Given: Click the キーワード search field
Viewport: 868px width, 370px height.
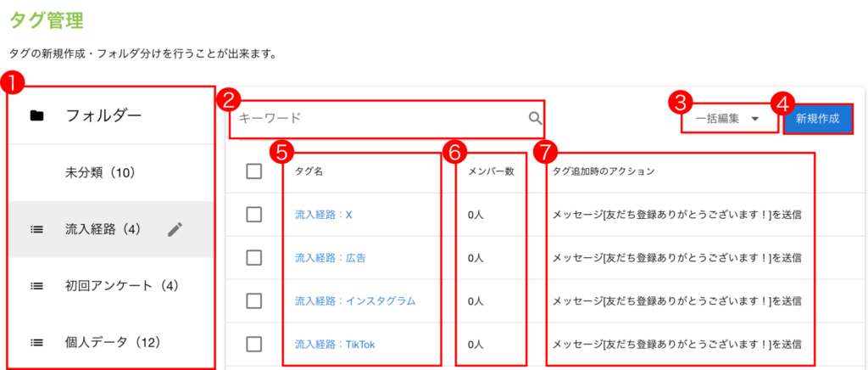Looking at the screenshot, I should (x=377, y=119).
